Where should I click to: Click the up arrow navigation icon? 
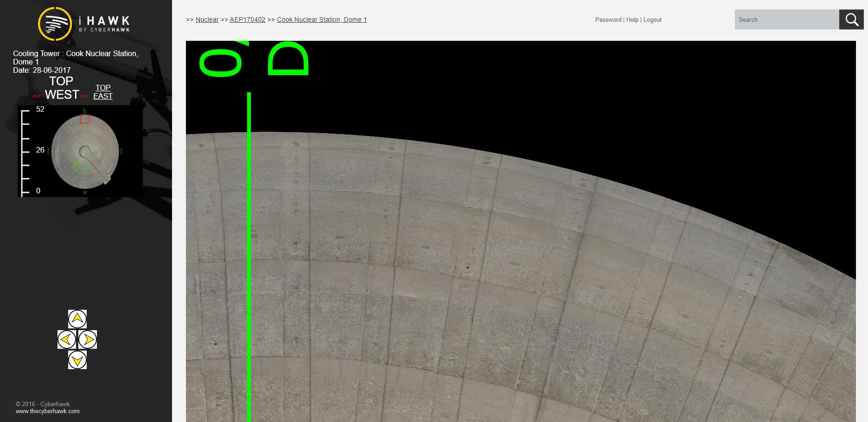coord(77,319)
